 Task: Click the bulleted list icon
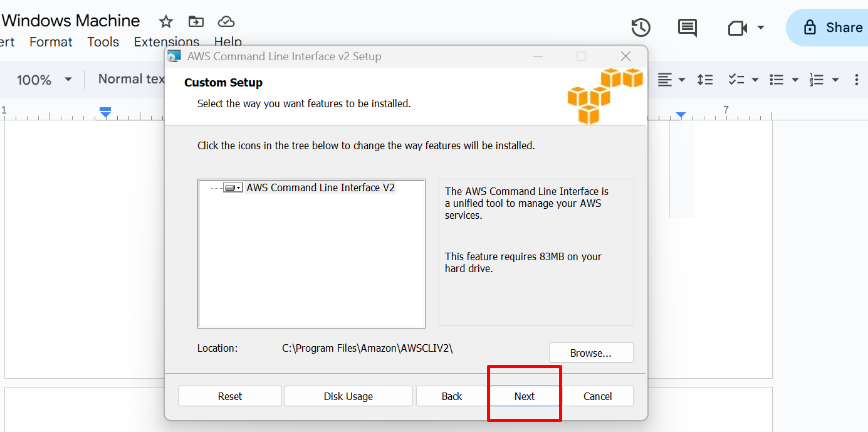(776, 80)
